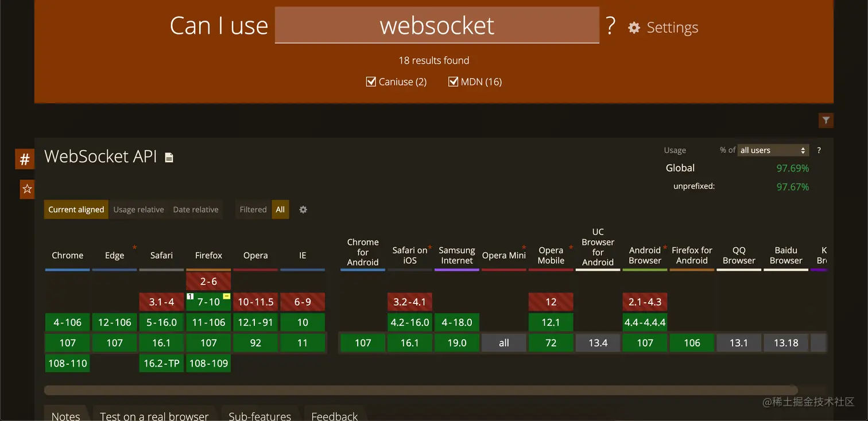Toggle the MDN (16) checkbox
Screen dimensions: 868x421
click(x=453, y=81)
